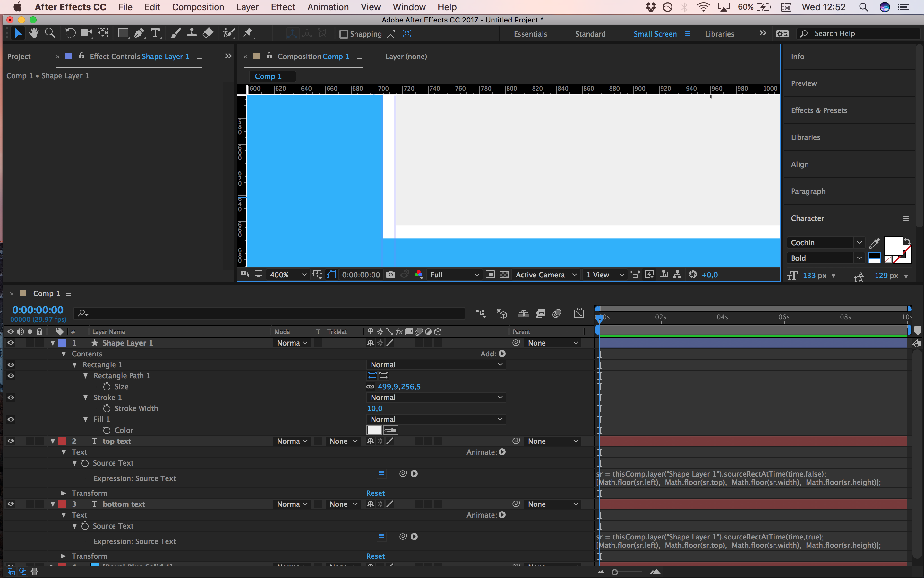This screenshot has height=578, width=924.
Task: Open the Composition Mini-Flowchart icon
Action: pyautogui.click(x=480, y=313)
